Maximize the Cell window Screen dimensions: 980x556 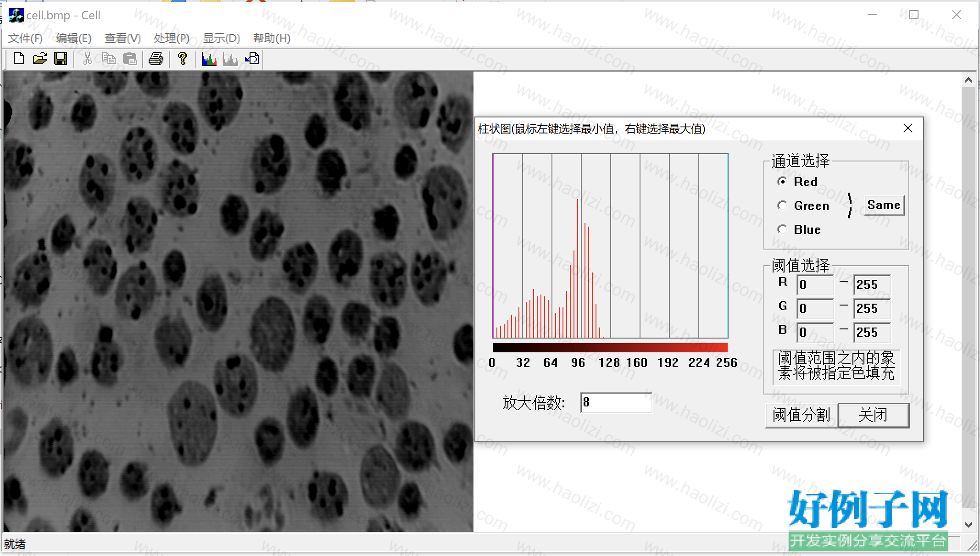(x=914, y=15)
